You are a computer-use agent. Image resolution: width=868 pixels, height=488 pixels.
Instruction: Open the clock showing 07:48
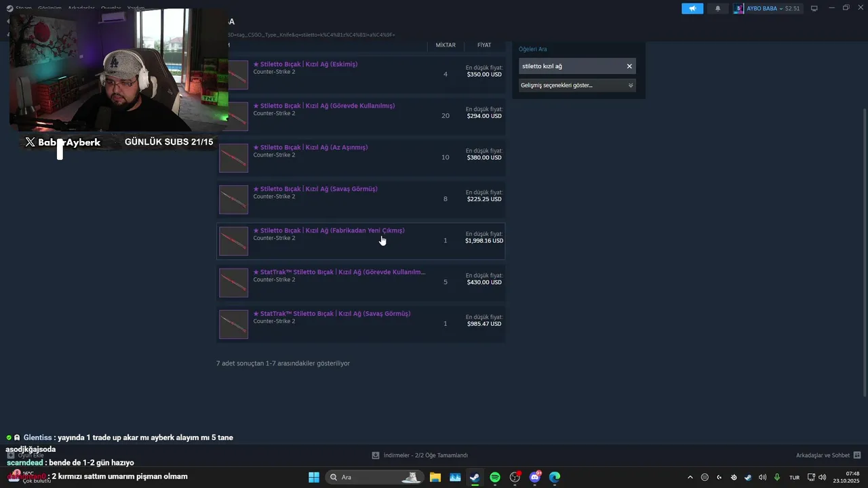point(847,477)
